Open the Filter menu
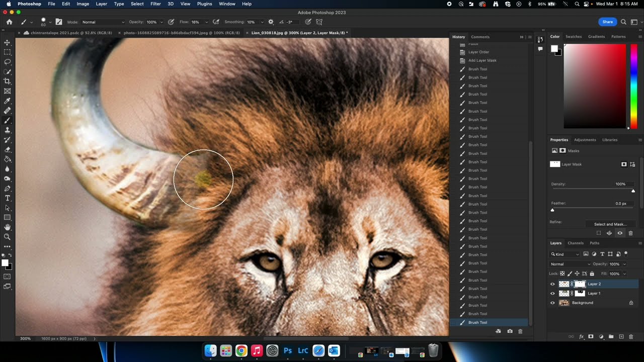Viewport: 644px width, 362px height. (155, 4)
